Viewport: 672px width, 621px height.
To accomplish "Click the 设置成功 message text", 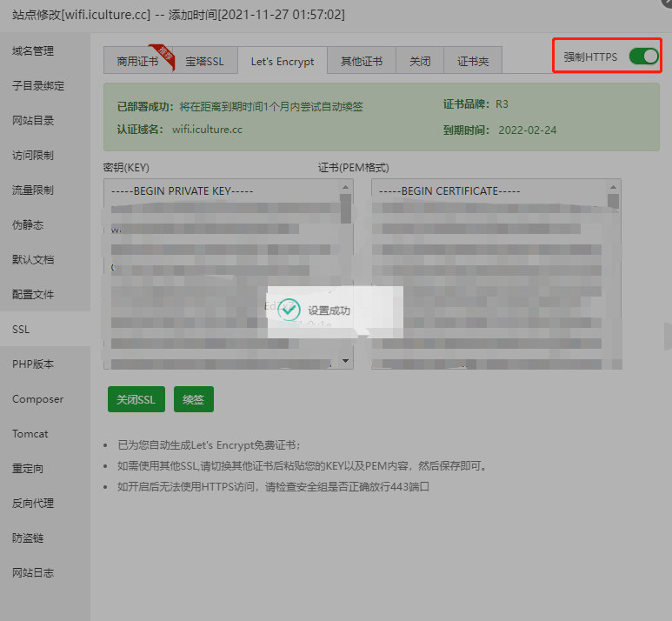I will pos(329,310).
